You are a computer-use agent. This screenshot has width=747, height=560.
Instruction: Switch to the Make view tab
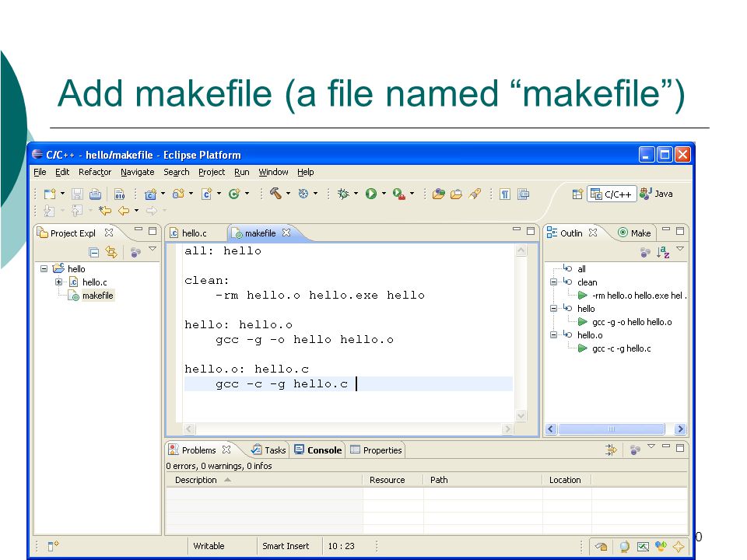pyautogui.click(x=634, y=233)
